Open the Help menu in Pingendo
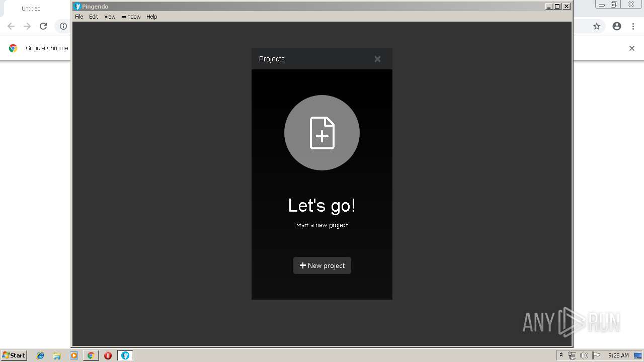 (x=152, y=17)
